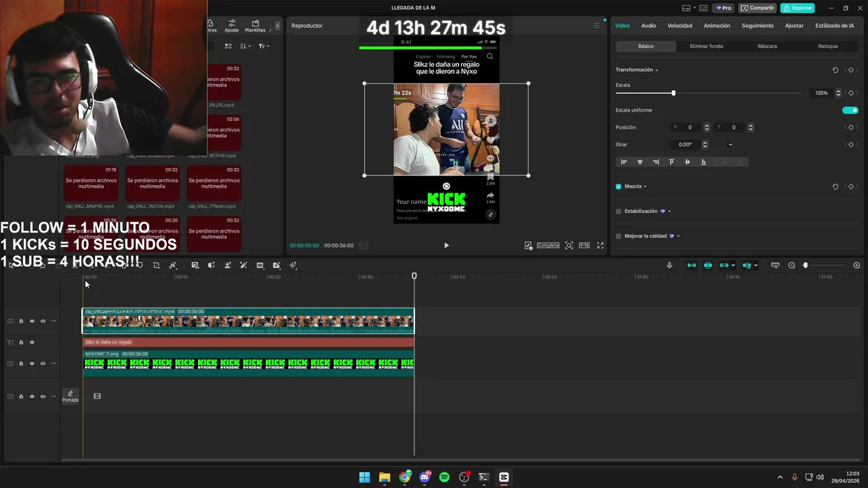Open the Pro membership button
The width and height of the screenshot is (868, 488).
click(724, 8)
